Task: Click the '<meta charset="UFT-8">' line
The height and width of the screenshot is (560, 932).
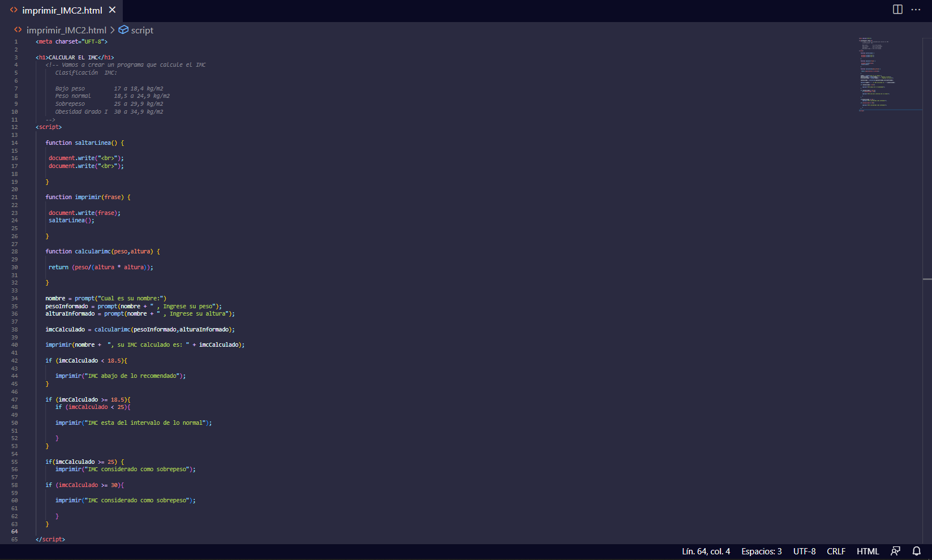Action: tap(71, 42)
